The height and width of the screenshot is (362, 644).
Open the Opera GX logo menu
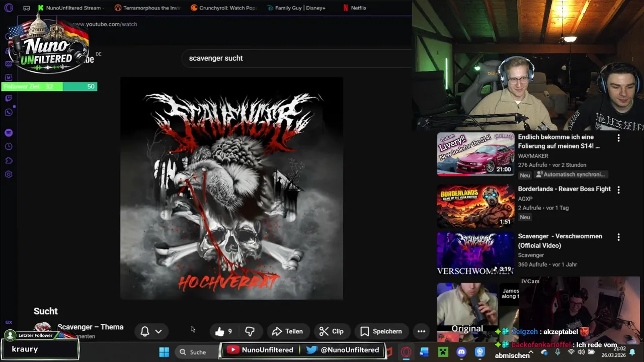[9, 8]
